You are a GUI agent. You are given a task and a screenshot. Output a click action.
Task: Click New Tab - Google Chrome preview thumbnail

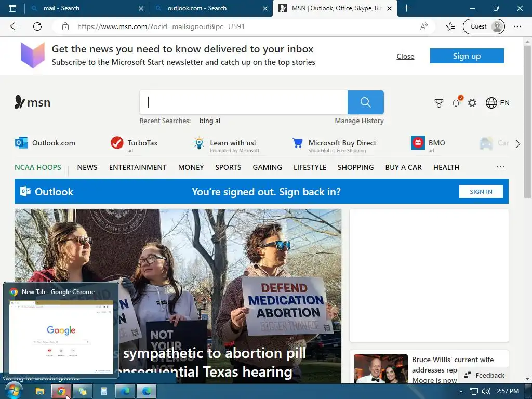point(61,337)
